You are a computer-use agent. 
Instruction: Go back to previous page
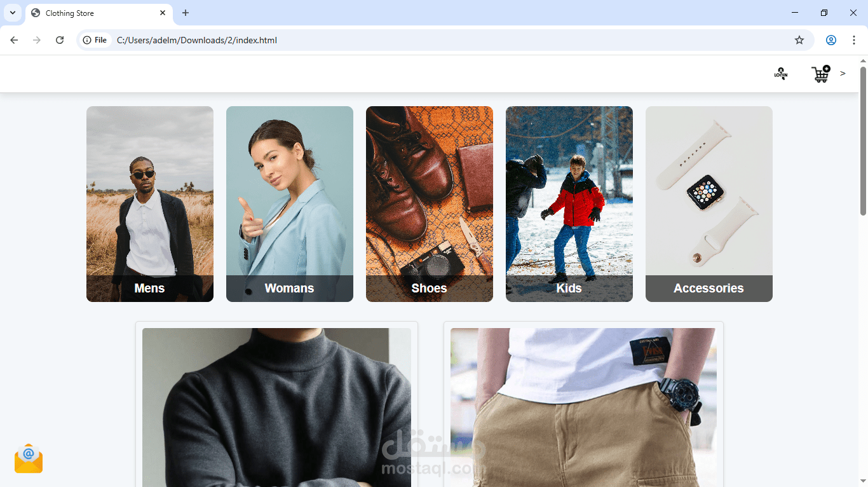tap(14, 40)
